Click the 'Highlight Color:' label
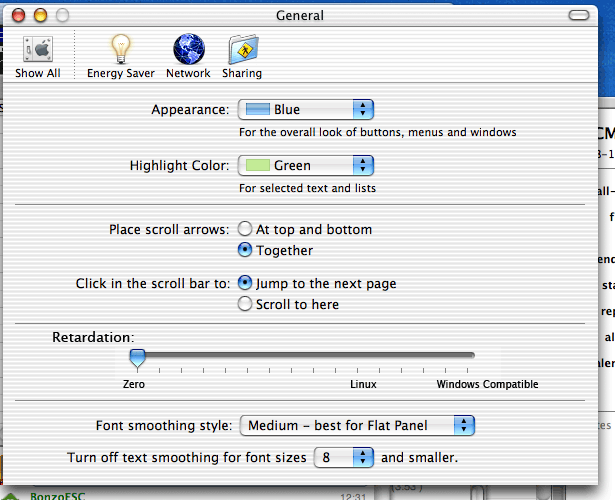The width and height of the screenshot is (615, 500). (179, 165)
